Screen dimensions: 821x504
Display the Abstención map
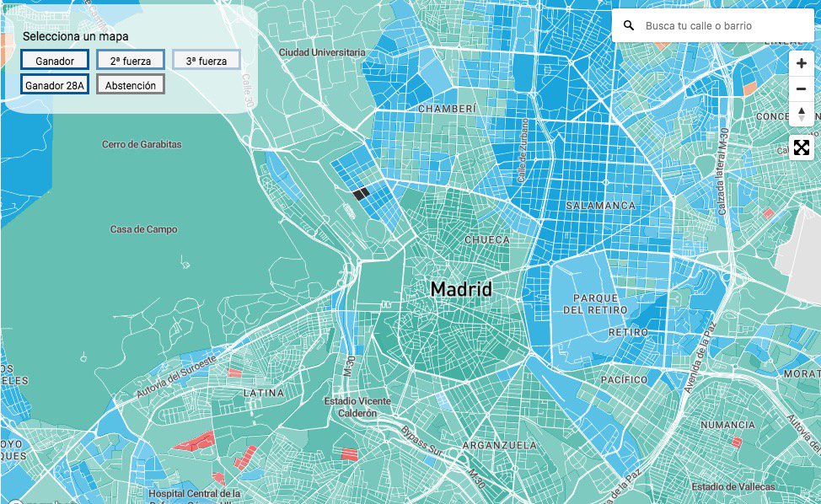tap(131, 85)
